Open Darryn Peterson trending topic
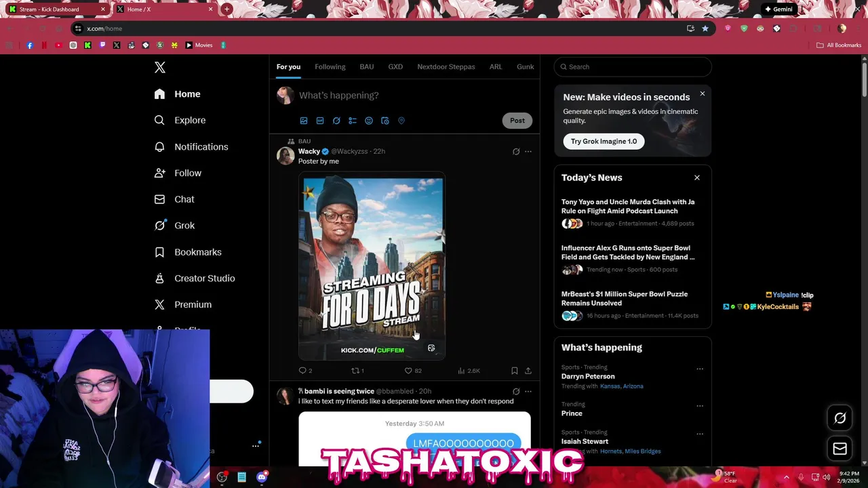This screenshot has height=488, width=868. [x=588, y=376]
